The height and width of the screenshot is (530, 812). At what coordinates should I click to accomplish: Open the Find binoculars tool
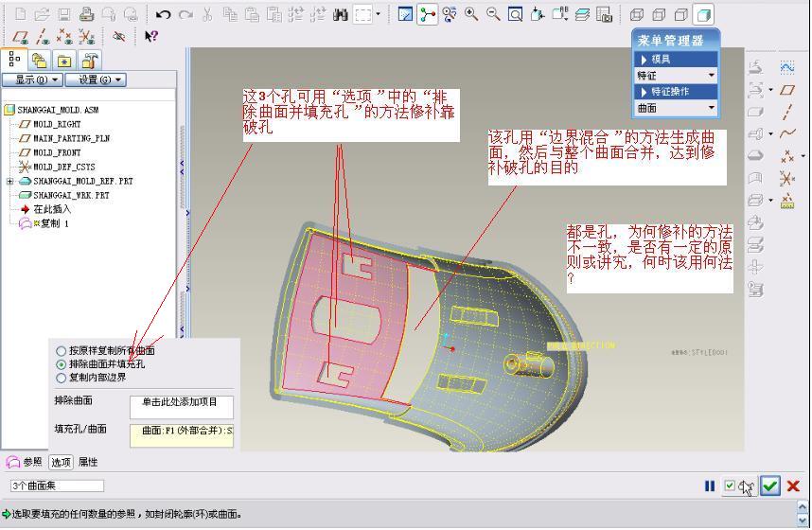coord(341,14)
